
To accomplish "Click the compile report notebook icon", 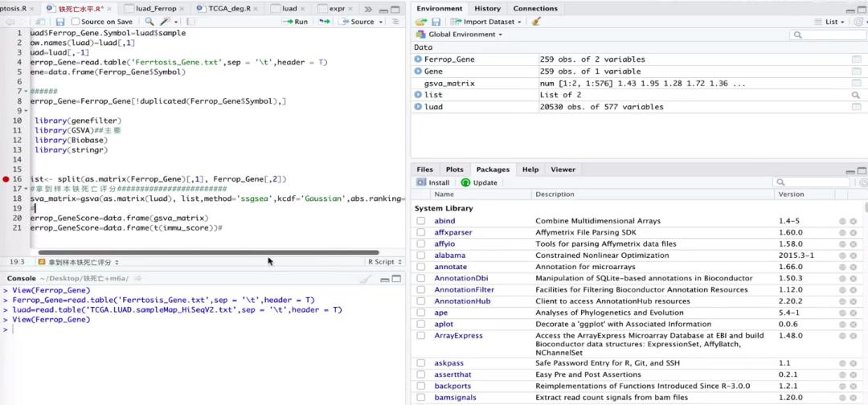I will tap(190, 22).
